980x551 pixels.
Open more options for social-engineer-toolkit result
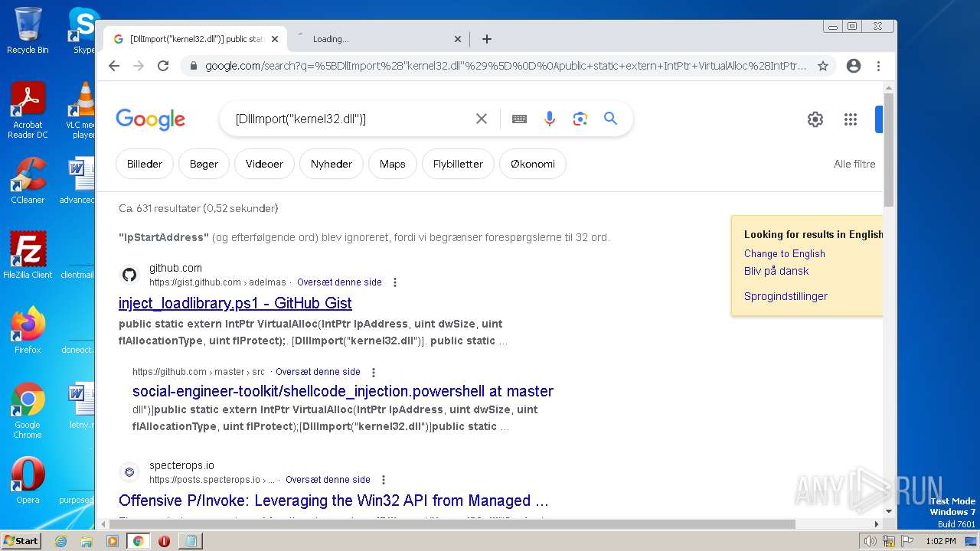374,372
